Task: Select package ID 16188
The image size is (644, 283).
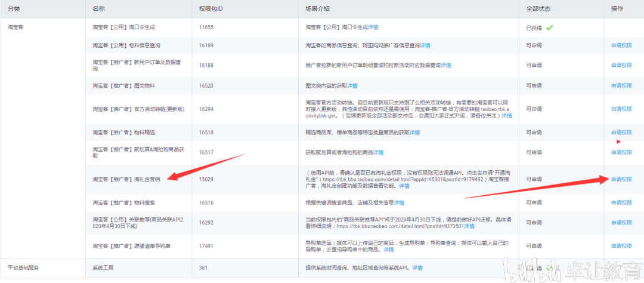Action: [206, 66]
